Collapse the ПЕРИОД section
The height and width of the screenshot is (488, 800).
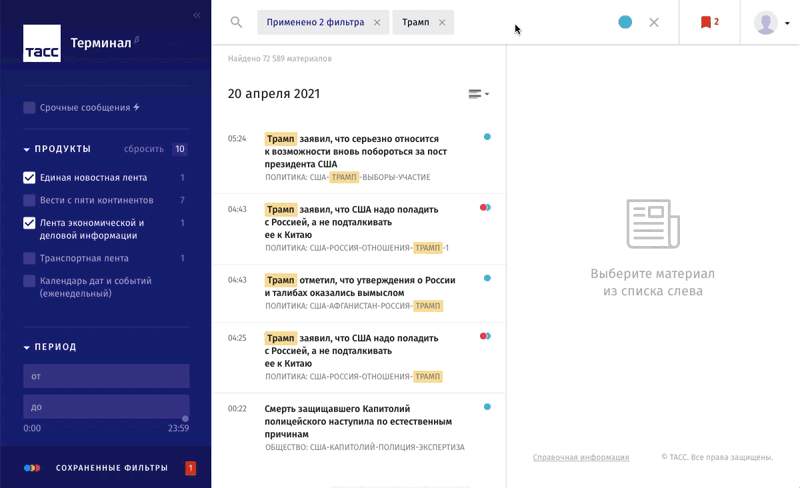pos(27,348)
